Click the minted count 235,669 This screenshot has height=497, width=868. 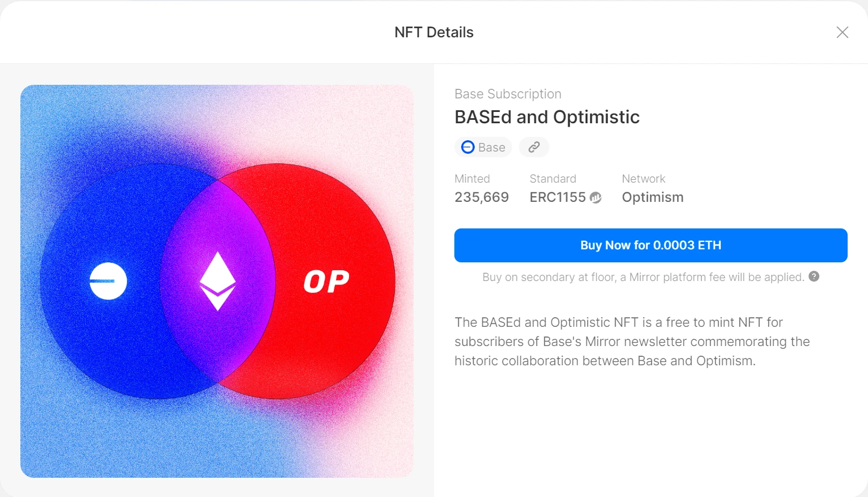482,197
